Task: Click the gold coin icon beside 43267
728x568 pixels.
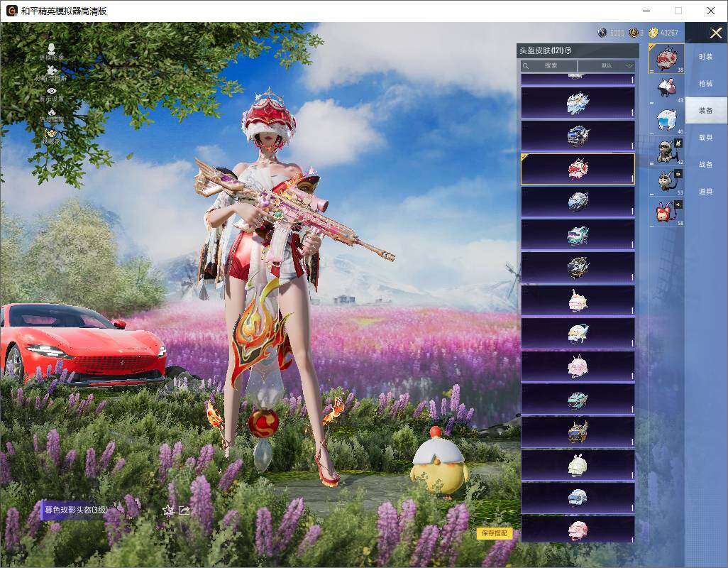Action: [x=653, y=33]
